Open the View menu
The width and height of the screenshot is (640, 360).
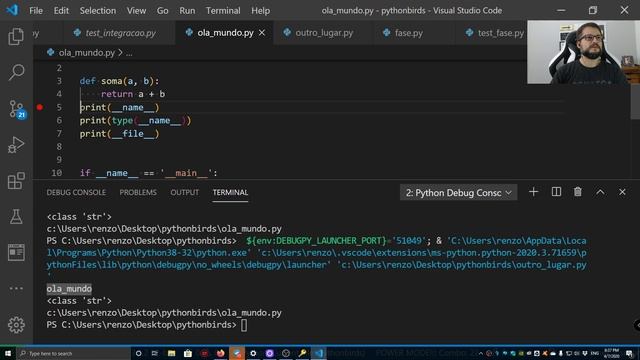[x=136, y=11]
